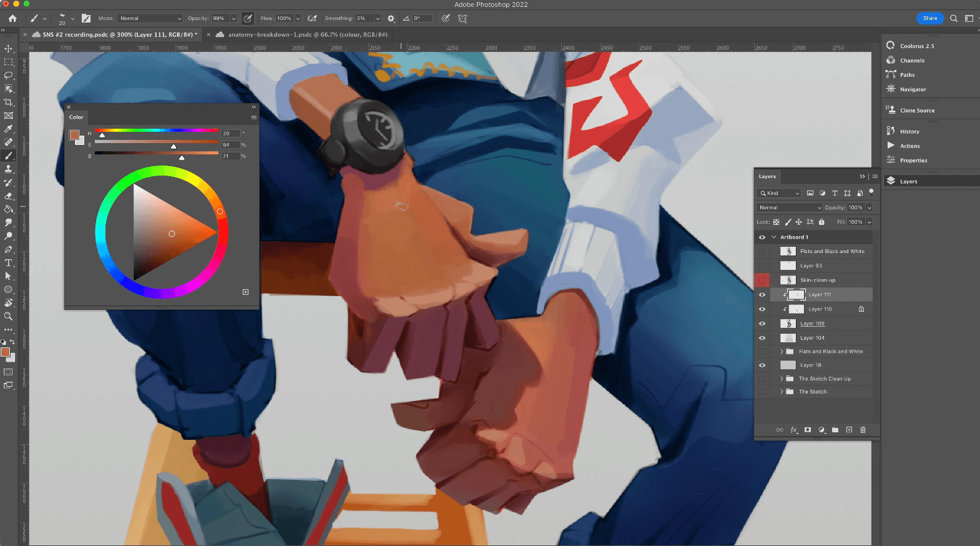Hide the Artboard 1 layer group
Image resolution: width=980 pixels, height=546 pixels.
tap(762, 237)
